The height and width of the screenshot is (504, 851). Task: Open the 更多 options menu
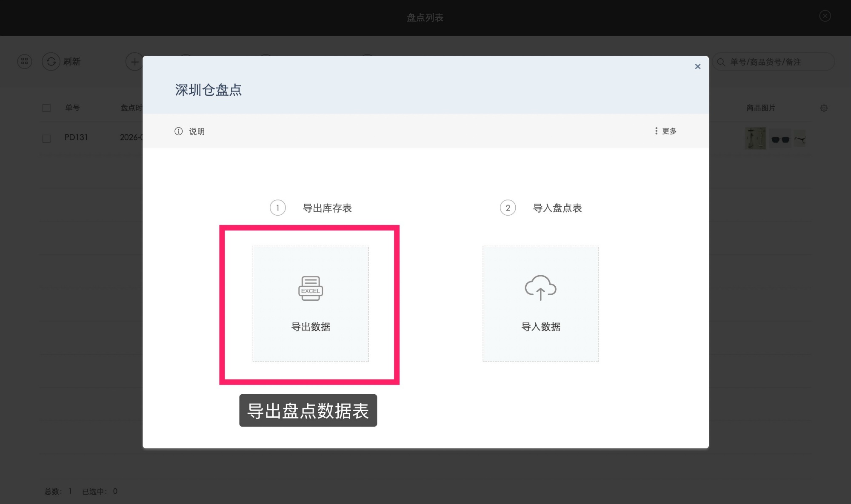click(x=669, y=131)
